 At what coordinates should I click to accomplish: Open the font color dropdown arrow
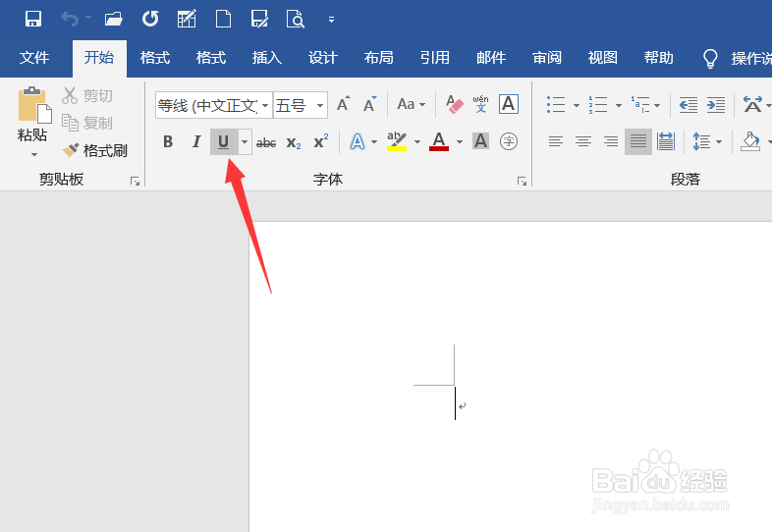tap(460, 141)
